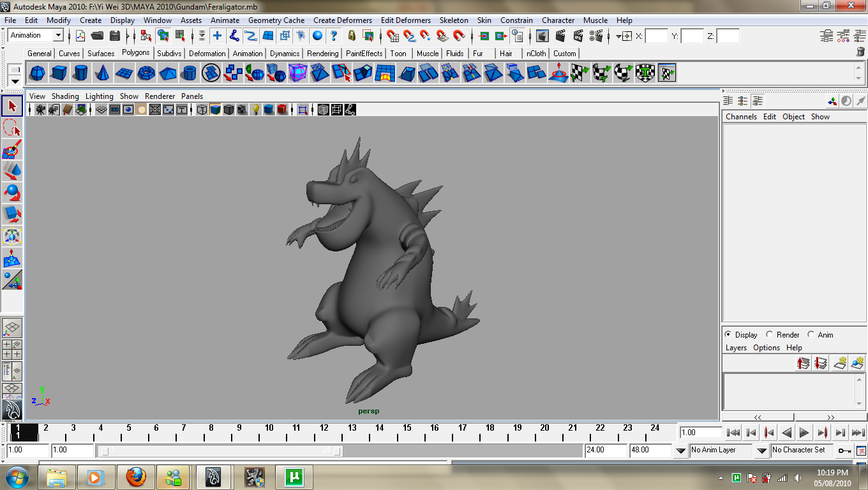
Task: Click the X coordinate input field
Action: [656, 36]
